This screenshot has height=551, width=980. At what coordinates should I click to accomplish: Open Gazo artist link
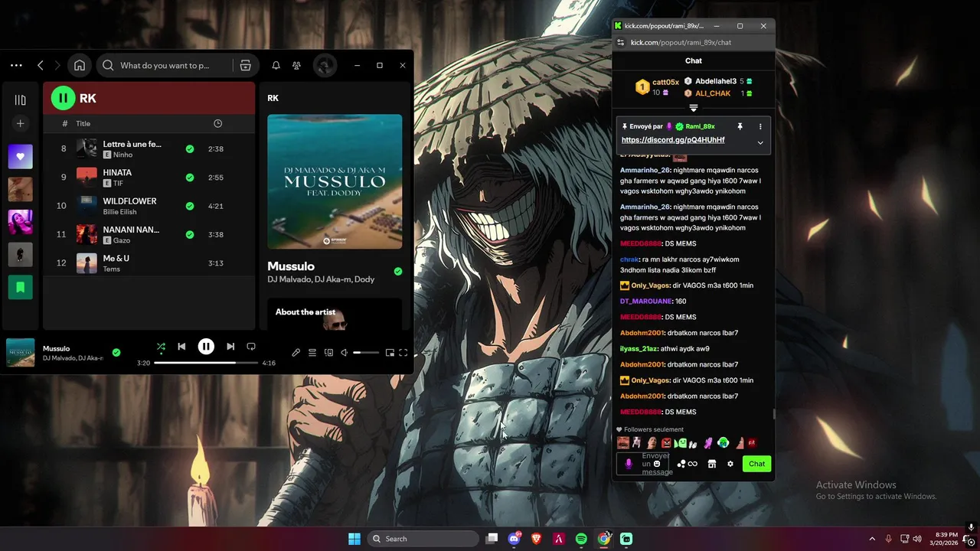(x=121, y=240)
